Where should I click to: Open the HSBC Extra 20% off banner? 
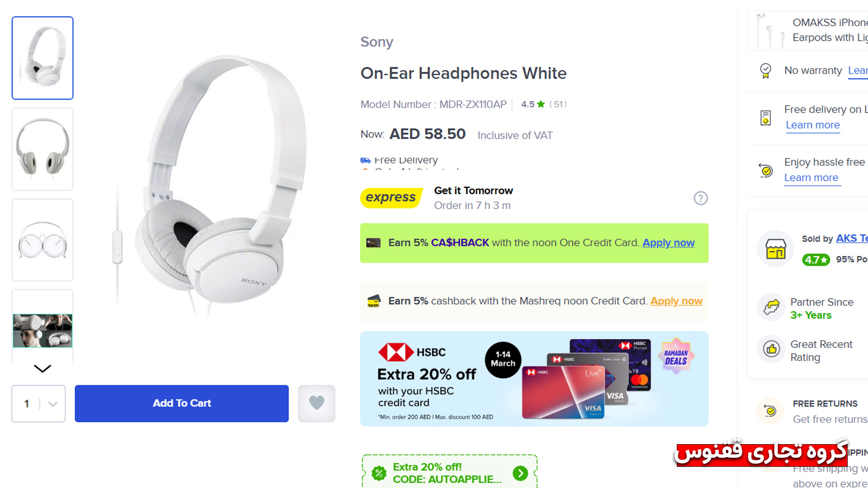(x=534, y=379)
